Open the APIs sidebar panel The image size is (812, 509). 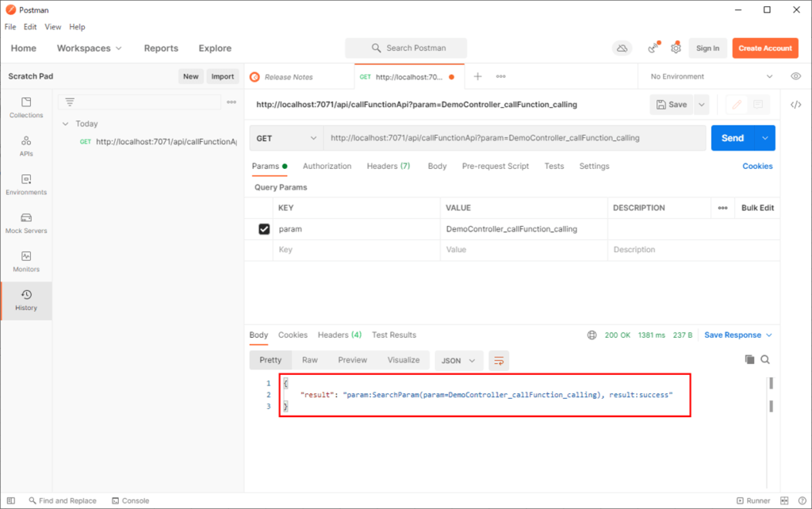pyautogui.click(x=25, y=148)
